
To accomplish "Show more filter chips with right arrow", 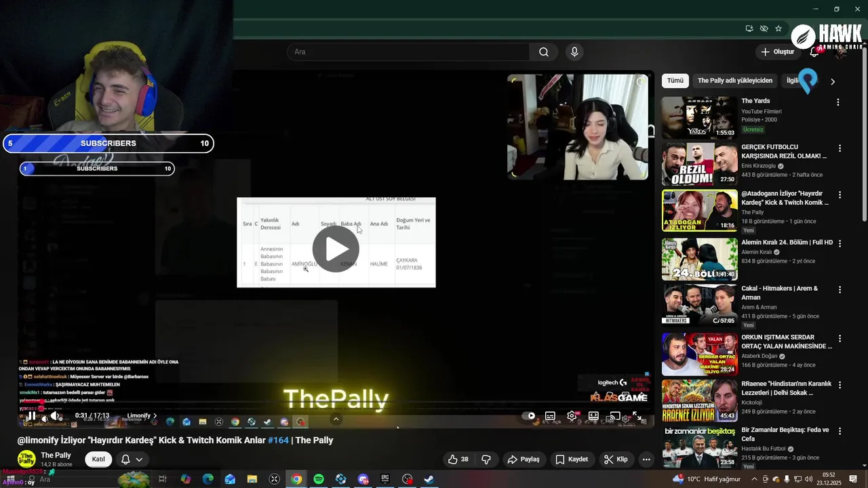I will click(x=833, y=81).
